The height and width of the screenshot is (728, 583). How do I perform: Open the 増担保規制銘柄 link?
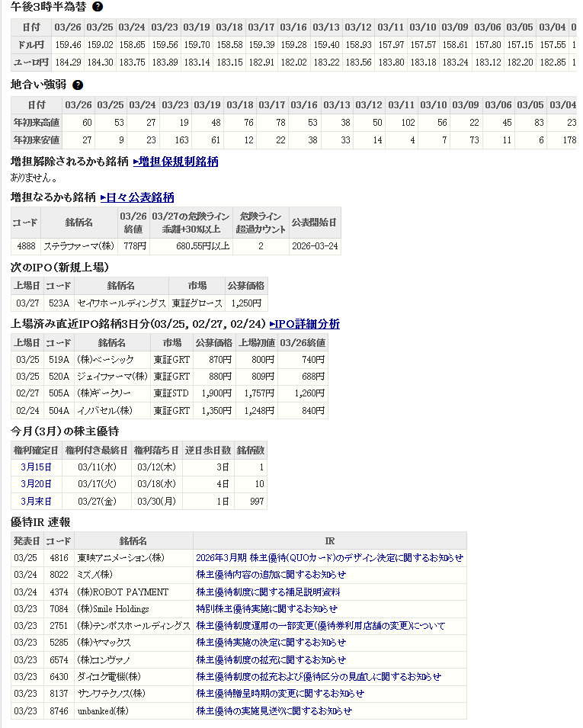175,162
